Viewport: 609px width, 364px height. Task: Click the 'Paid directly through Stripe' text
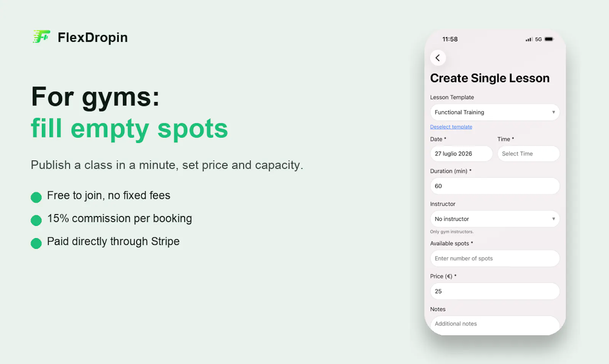point(113,242)
